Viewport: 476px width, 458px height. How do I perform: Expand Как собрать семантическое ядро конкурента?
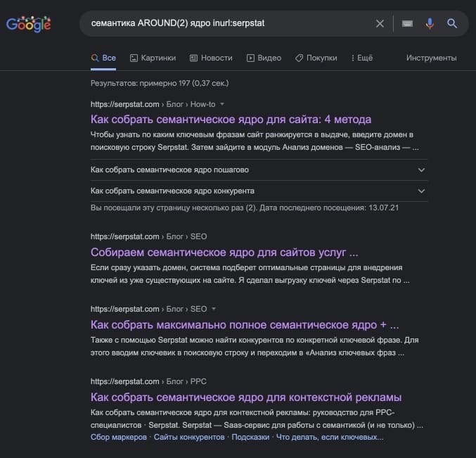pos(259,191)
